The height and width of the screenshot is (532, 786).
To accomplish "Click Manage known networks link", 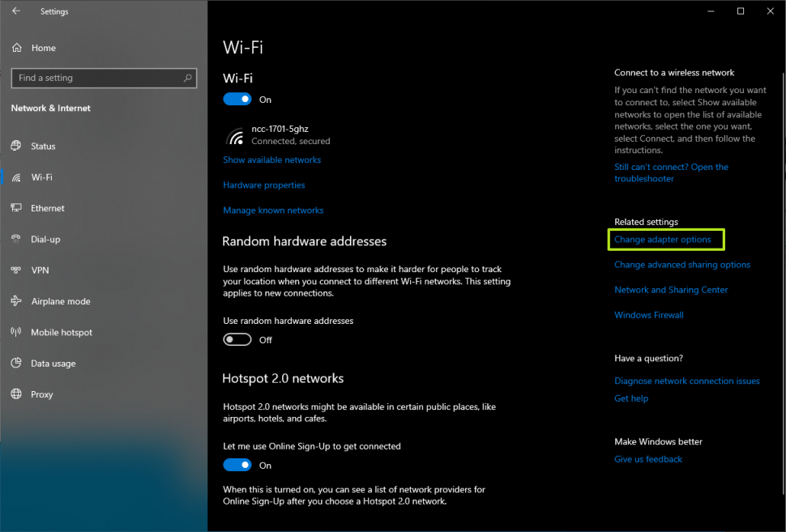I will tap(273, 211).
